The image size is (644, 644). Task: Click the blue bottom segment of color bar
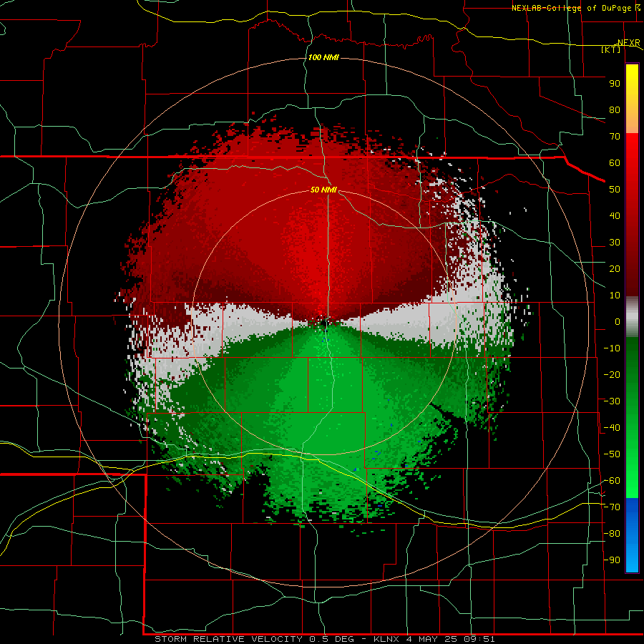coord(632,535)
